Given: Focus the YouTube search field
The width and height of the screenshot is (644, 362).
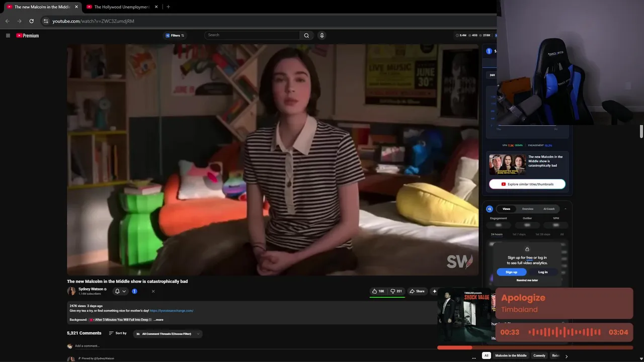Looking at the screenshot, I should [252, 35].
